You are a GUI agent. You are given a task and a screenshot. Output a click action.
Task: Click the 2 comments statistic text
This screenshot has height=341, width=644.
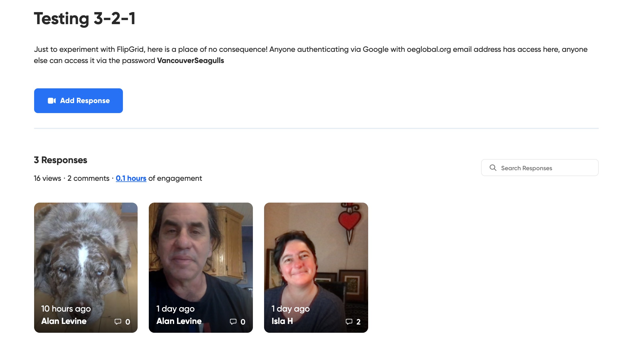click(88, 178)
